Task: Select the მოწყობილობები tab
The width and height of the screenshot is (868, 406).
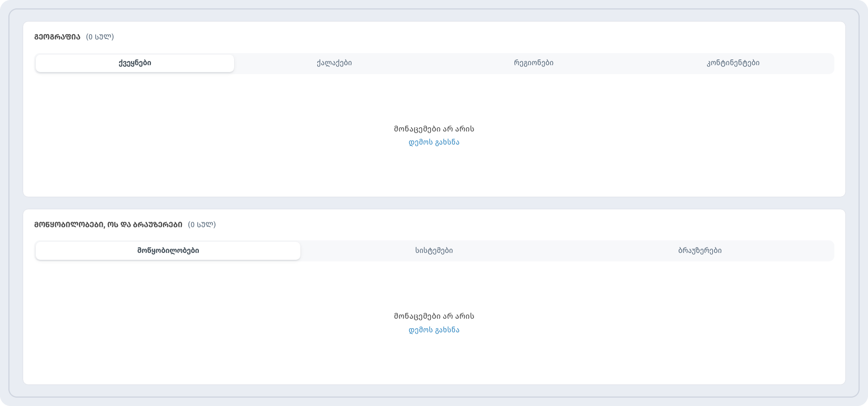Action: pos(168,251)
